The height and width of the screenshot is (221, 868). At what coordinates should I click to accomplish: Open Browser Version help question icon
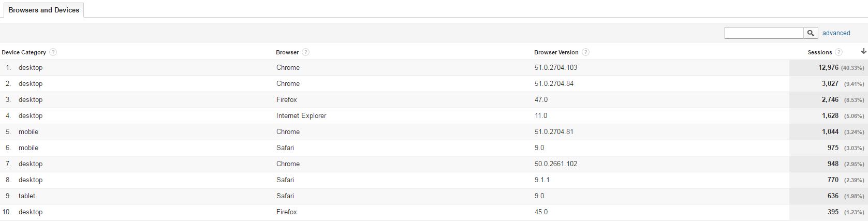click(x=585, y=52)
